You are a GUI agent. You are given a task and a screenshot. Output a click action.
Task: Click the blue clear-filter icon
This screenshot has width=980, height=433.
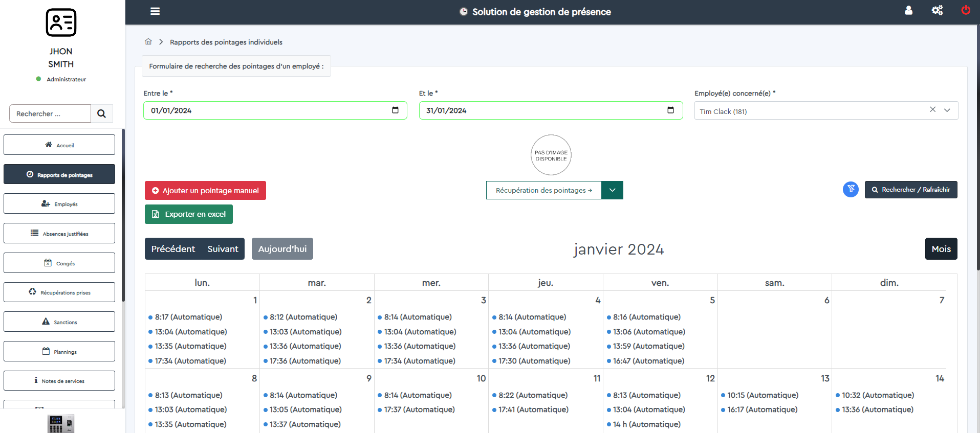pyautogui.click(x=851, y=190)
